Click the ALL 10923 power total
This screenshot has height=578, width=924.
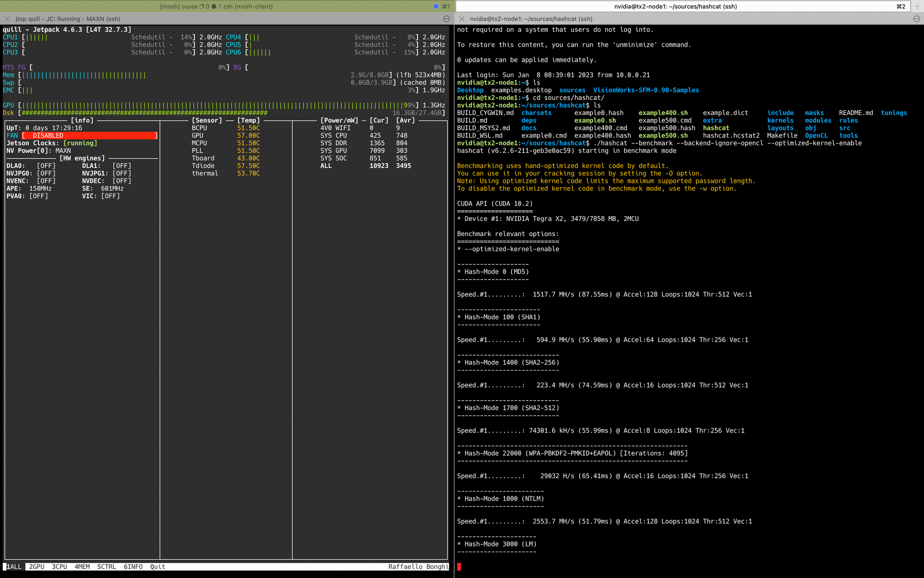click(x=366, y=166)
